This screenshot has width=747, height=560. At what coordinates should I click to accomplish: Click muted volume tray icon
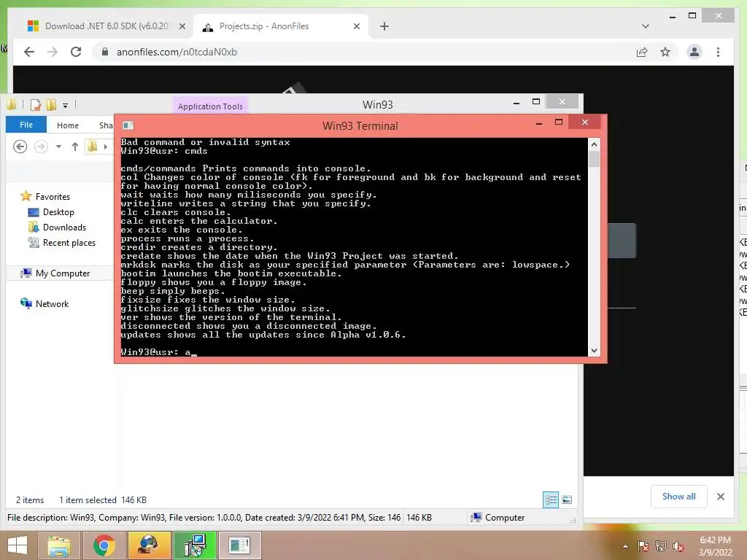point(678,546)
